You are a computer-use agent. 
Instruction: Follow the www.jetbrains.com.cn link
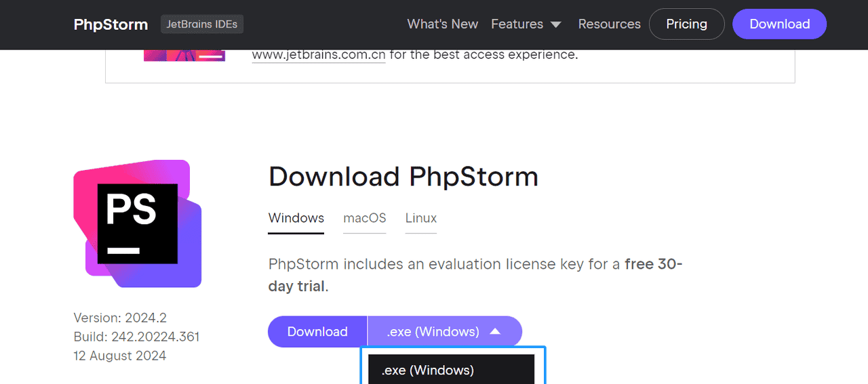(x=319, y=55)
